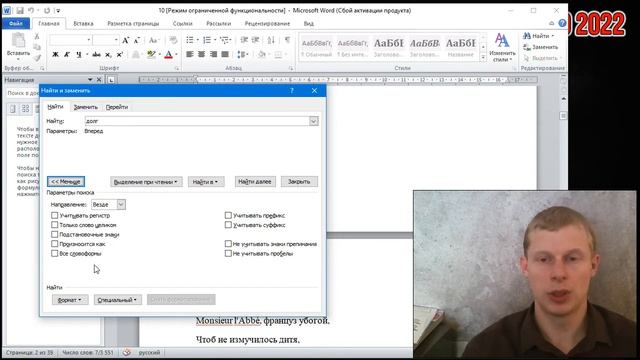The height and width of the screenshot is (360, 640).
Task: Click the 'Закрыть' button in dialog
Action: [x=299, y=182]
